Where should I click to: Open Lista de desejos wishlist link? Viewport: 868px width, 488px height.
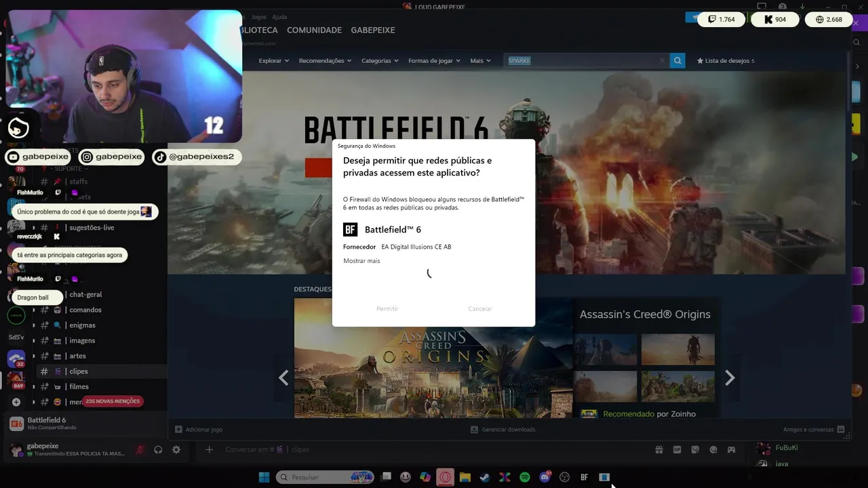(726, 60)
